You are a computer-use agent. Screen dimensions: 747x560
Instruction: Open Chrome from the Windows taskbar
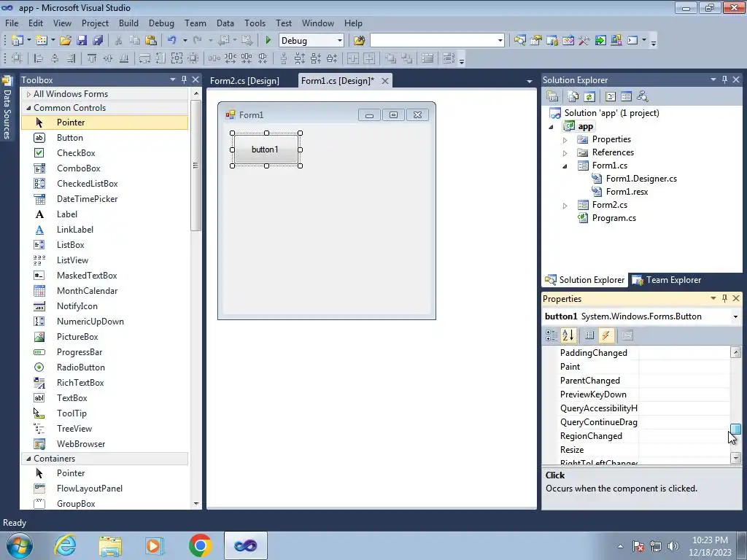[x=200, y=545]
